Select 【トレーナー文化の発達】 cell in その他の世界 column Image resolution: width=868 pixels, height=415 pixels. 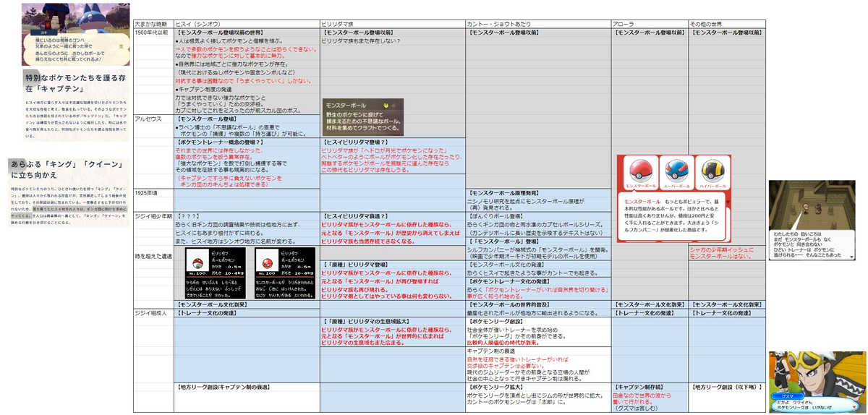(726, 314)
